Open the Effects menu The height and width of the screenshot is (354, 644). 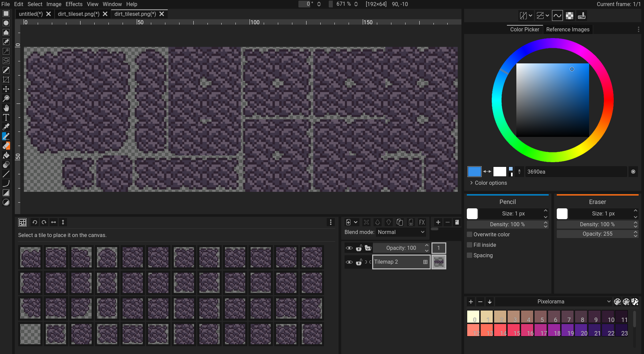(74, 4)
